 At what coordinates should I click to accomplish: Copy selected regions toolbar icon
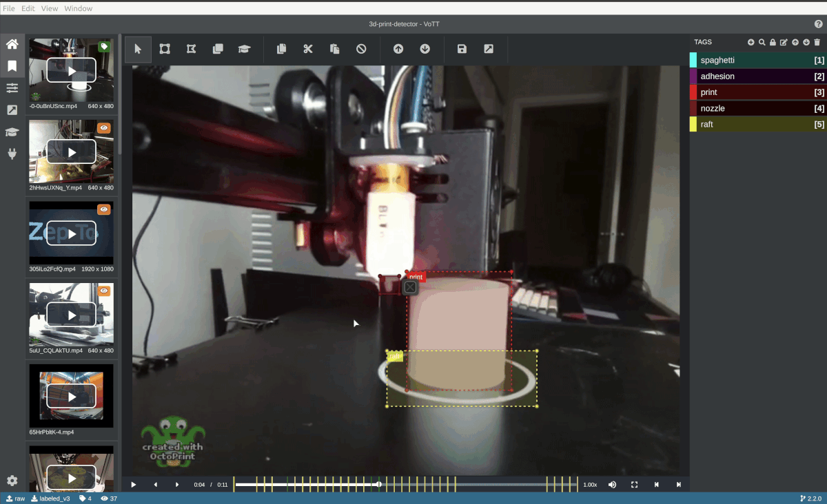[281, 49]
